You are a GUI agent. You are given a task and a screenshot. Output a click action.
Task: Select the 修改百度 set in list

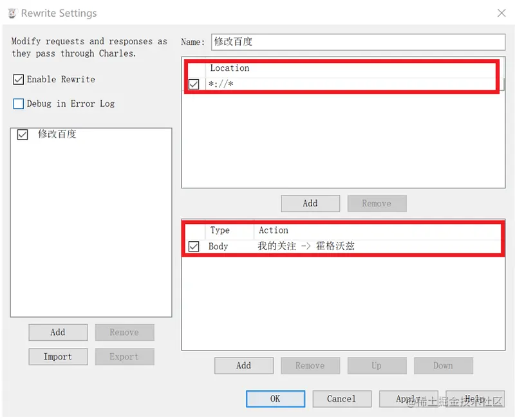click(91, 134)
